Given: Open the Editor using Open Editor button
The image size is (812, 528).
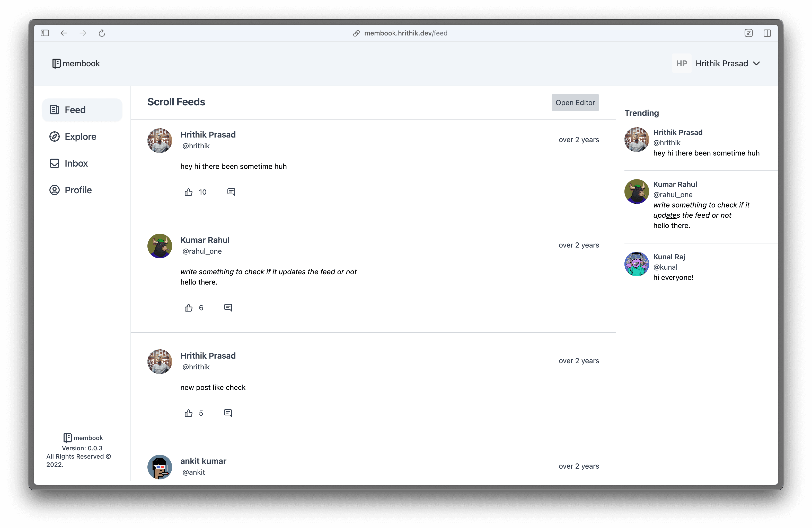Looking at the screenshot, I should point(575,102).
